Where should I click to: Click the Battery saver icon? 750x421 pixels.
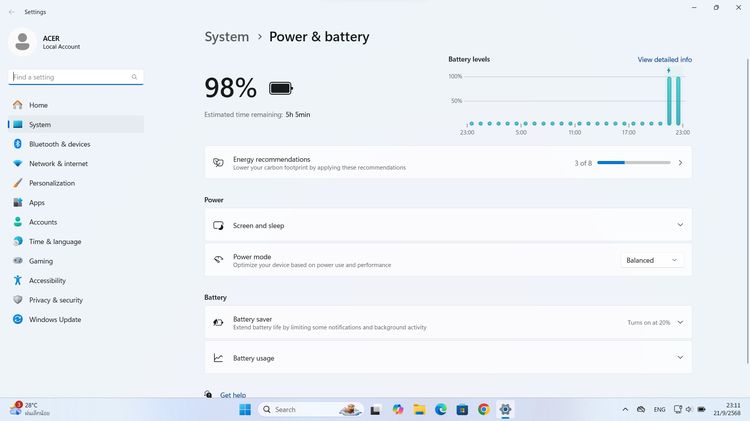click(x=218, y=322)
